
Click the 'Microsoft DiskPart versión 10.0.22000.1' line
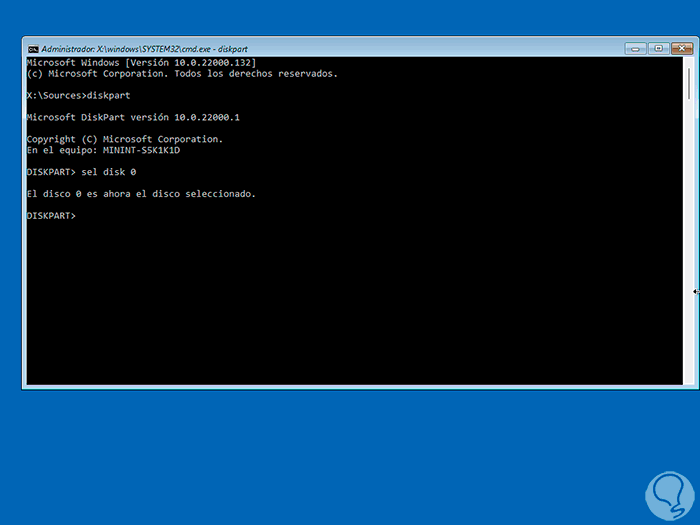pos(133,117)
